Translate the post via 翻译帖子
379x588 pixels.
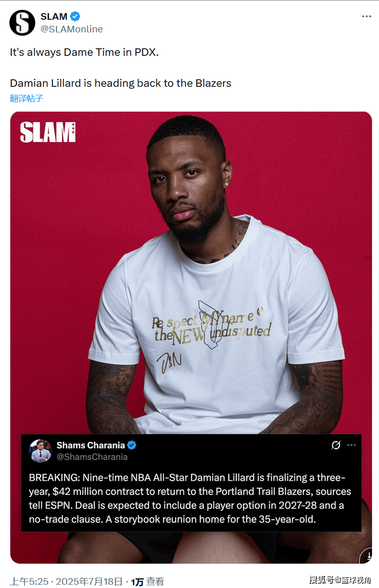click(26, 98)
